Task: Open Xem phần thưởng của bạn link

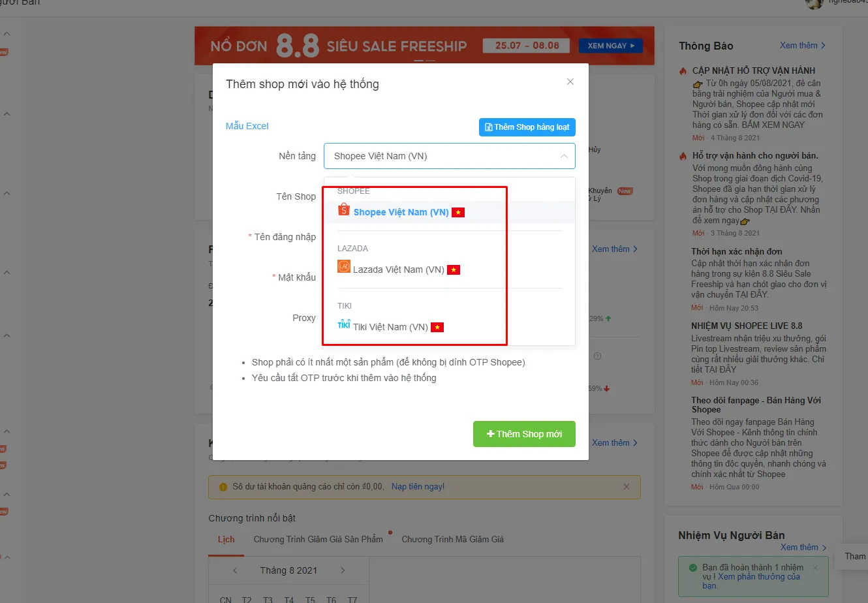Action: [x=751, y=581]
